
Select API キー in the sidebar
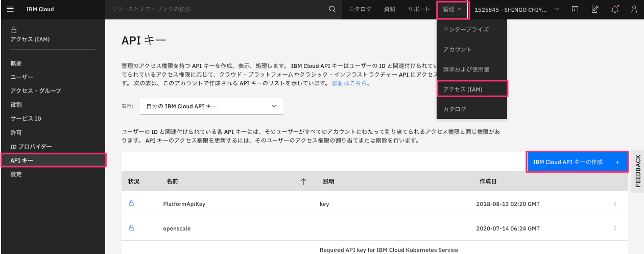click(x=53, y=160)
